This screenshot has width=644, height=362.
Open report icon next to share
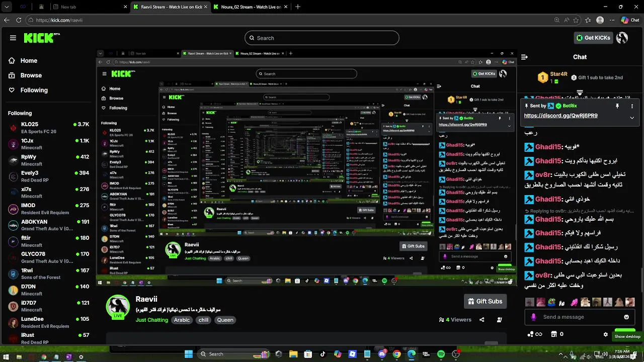499,319
